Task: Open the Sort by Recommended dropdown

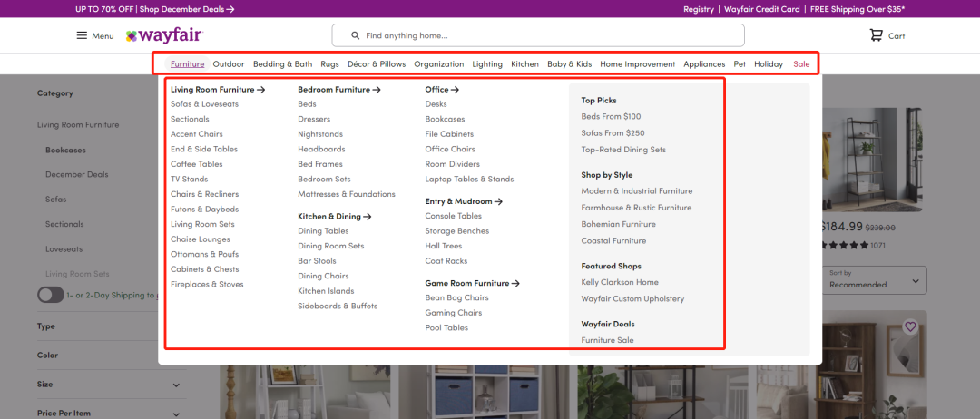Action: (874, 279)
